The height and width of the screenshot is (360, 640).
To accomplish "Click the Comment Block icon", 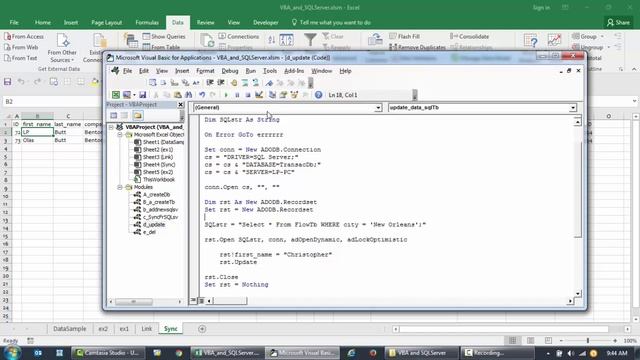I will (245, 82).
